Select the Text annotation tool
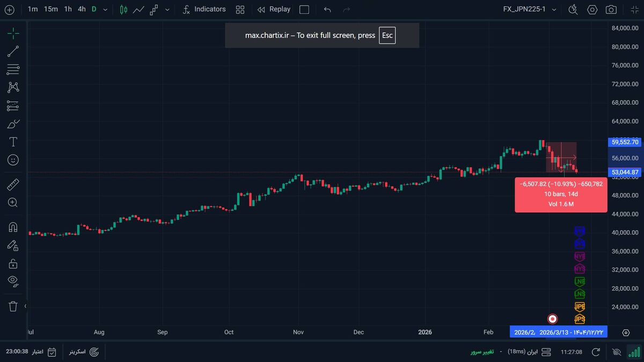Screen dimensions: 644x362 tap(13, 142)
